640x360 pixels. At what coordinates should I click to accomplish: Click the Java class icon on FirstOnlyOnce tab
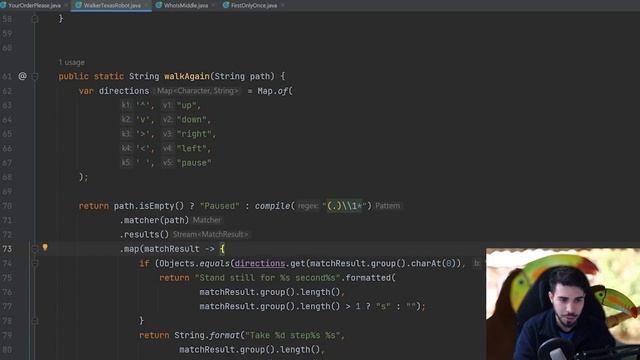click(x=226, y=5)
